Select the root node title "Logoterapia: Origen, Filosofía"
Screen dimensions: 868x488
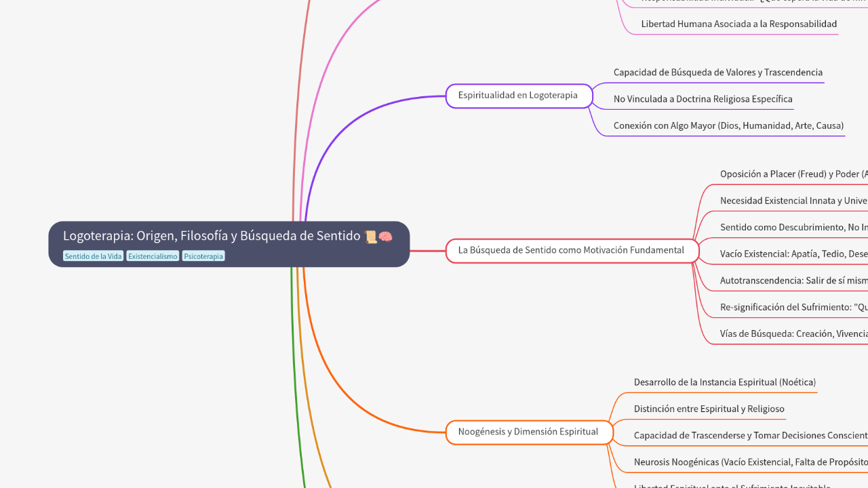click(x=212, y=236)
